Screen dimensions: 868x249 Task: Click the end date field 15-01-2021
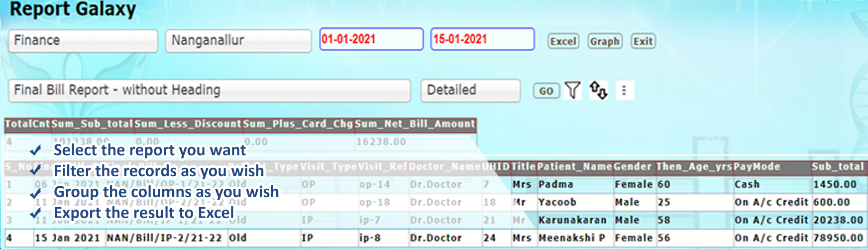click(482, 39)
